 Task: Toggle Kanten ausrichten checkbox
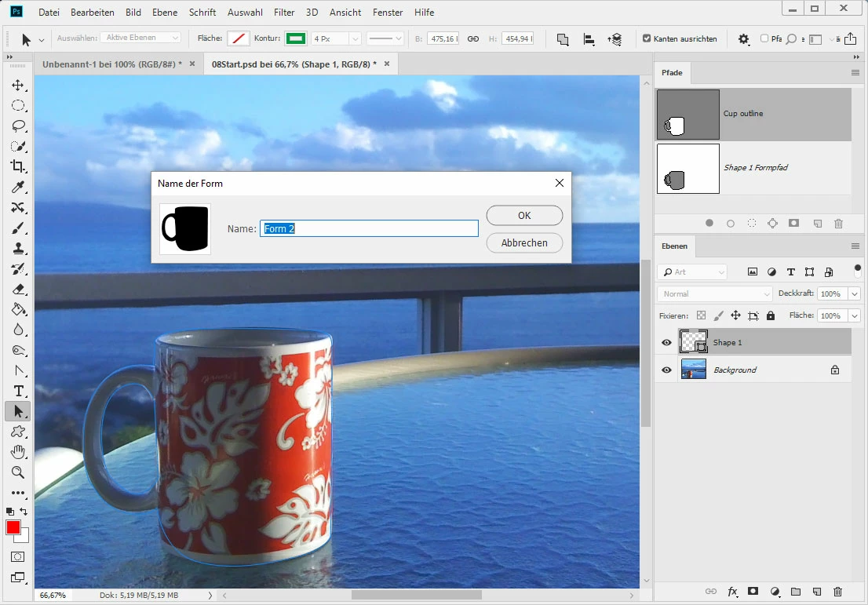click(647, 38)
